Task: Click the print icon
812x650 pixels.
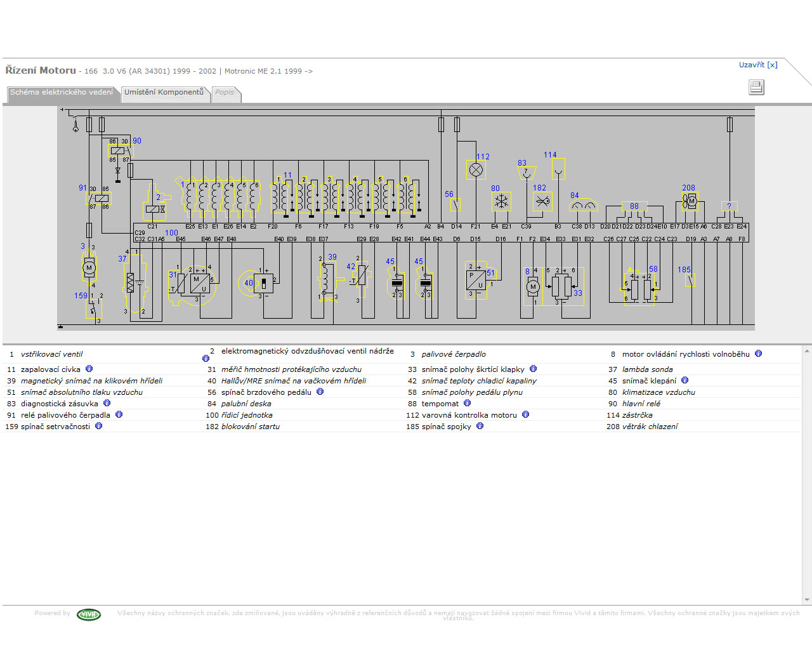Action: click(756, 87)
